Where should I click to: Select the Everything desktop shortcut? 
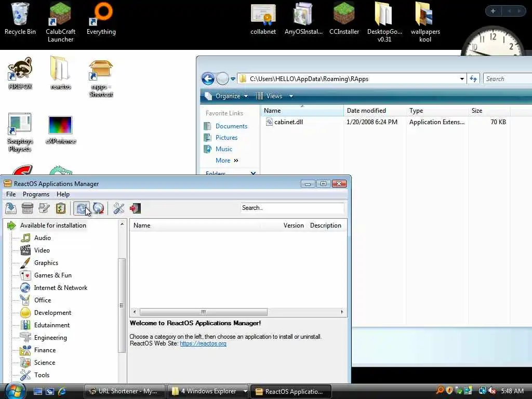[101, 19]
